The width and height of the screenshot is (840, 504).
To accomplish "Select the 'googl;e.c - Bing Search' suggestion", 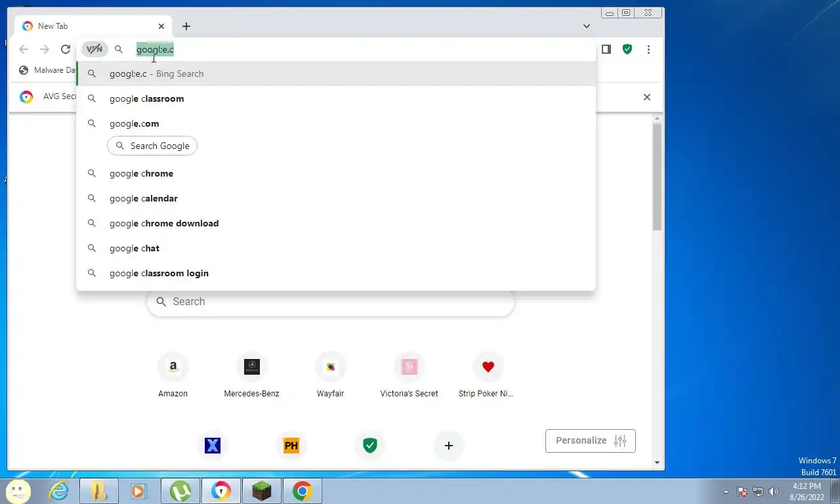I will pos(336,73).
